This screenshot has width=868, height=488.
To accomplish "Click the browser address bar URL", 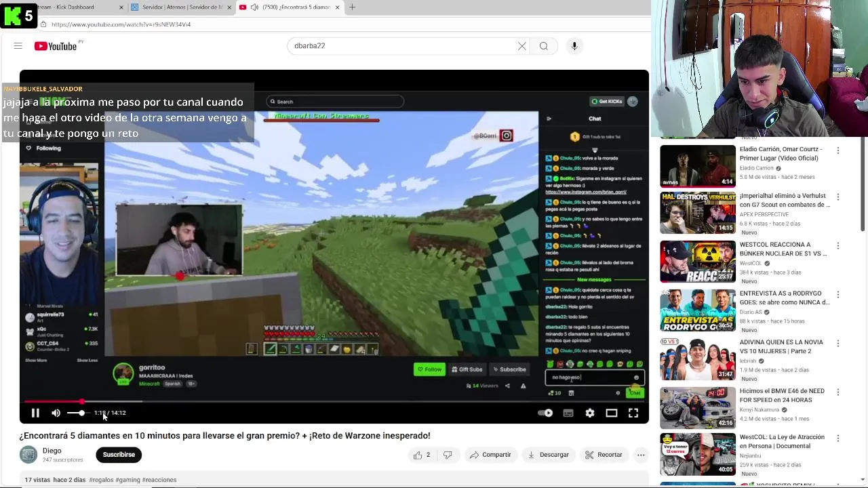I will [121, 24].
